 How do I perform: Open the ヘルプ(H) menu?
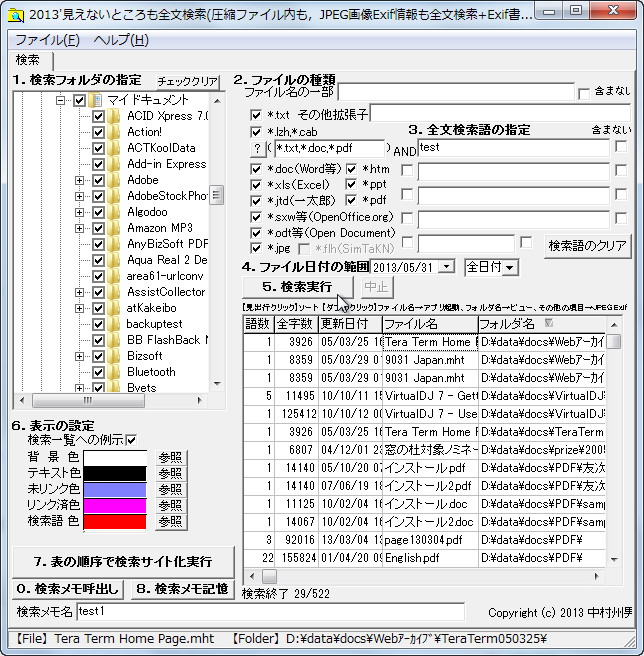coord(121,40)
